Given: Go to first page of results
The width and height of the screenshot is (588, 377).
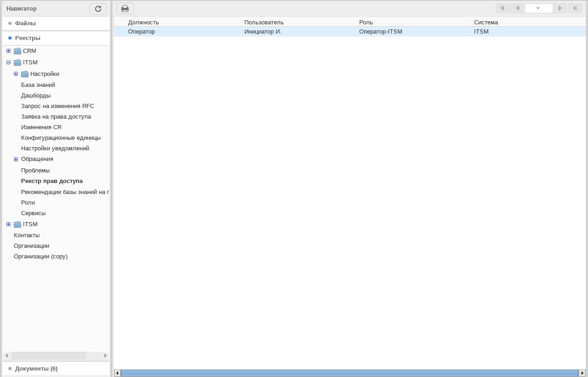Looking at the screenshot, I should tap(503, 8).
